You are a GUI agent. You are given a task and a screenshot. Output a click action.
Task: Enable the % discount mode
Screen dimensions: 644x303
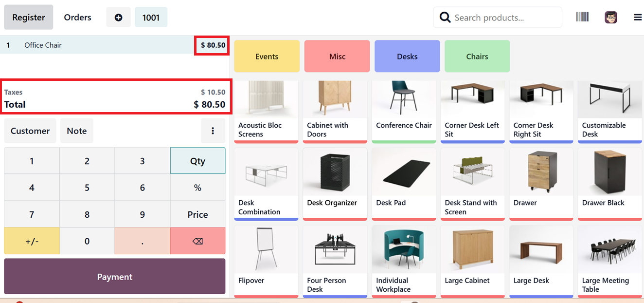[x=197, y=188]
